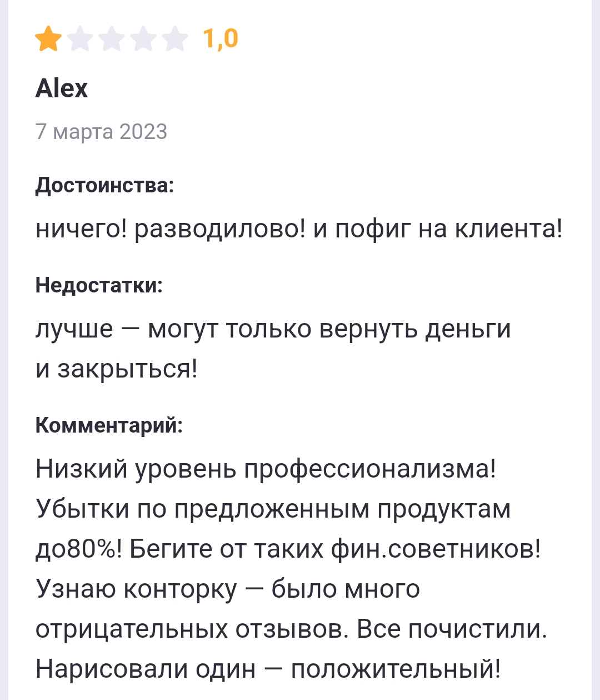Click the text Бегите от таких фин.советников!

pyautogui.click(x=335, y=549)
